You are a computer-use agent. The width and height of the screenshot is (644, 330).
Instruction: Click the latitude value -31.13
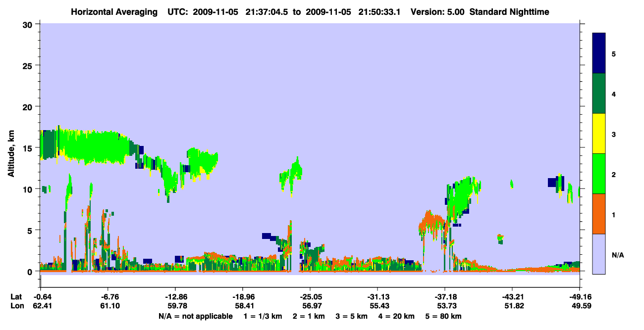(377, 297)
